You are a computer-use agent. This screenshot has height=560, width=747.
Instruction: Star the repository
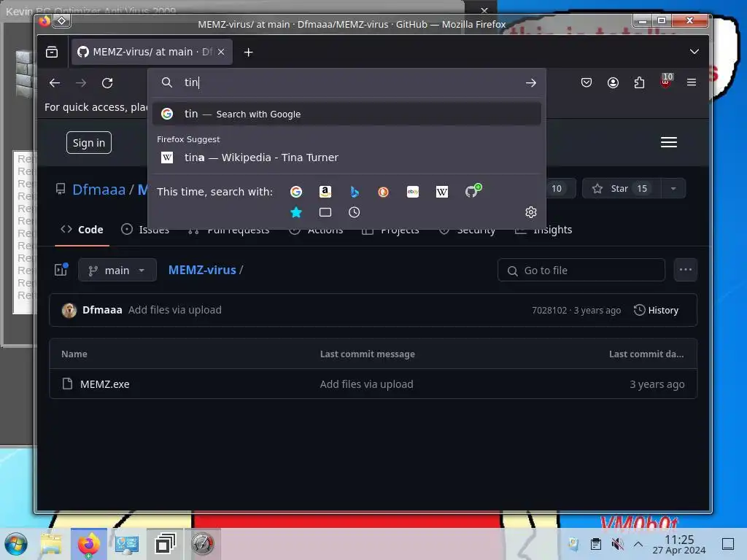point(620,189)
